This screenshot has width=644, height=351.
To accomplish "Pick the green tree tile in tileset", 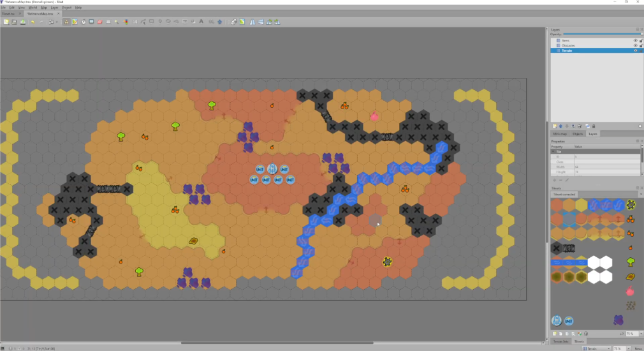I will coord(631,262).
